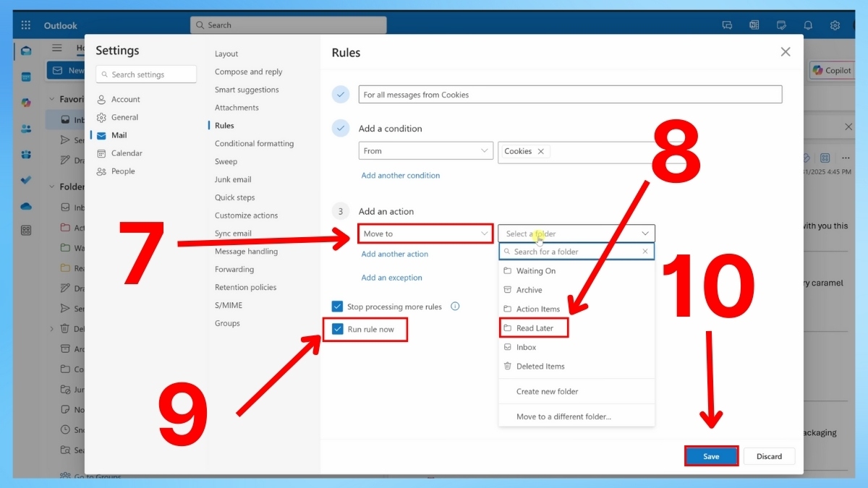868x488 pixels.
Task: Open Layout mail settings
Action: point(226,54)
